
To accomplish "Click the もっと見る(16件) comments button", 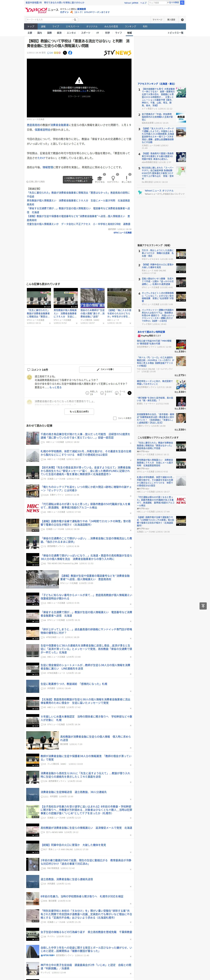I will tap(79, 411).
